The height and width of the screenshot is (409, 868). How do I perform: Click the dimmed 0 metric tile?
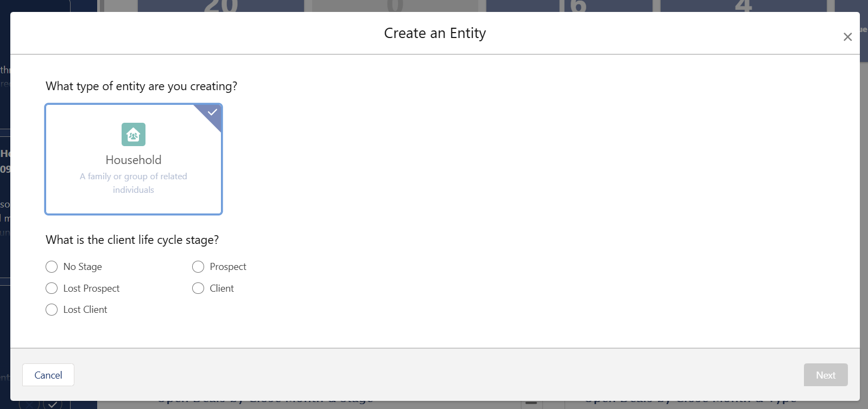pyautogui.click(x=395, y=6)
